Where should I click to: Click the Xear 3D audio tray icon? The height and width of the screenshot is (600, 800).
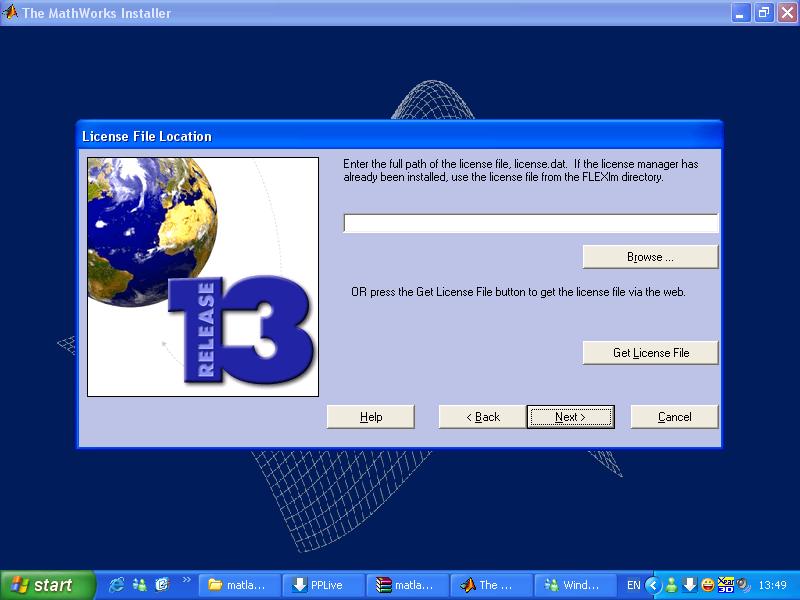click(725, 585)
